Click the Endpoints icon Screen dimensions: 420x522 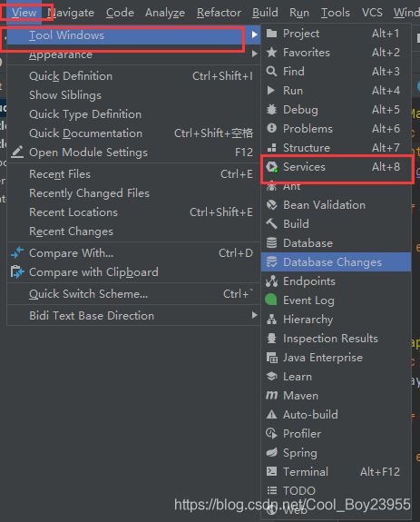[x=272, y=281]
